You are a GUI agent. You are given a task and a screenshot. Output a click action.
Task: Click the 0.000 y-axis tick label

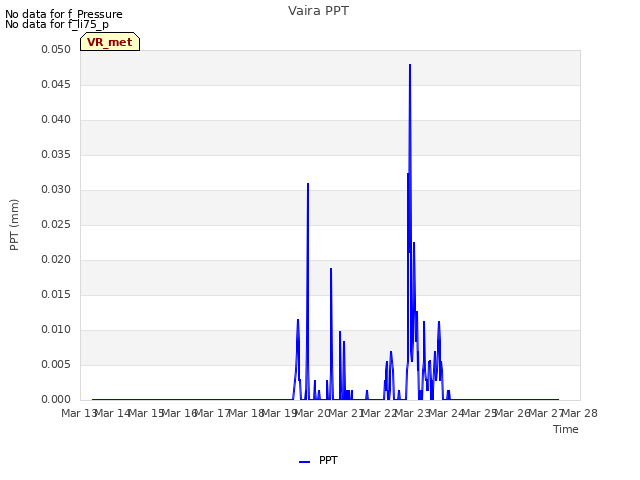coord(56,400)
